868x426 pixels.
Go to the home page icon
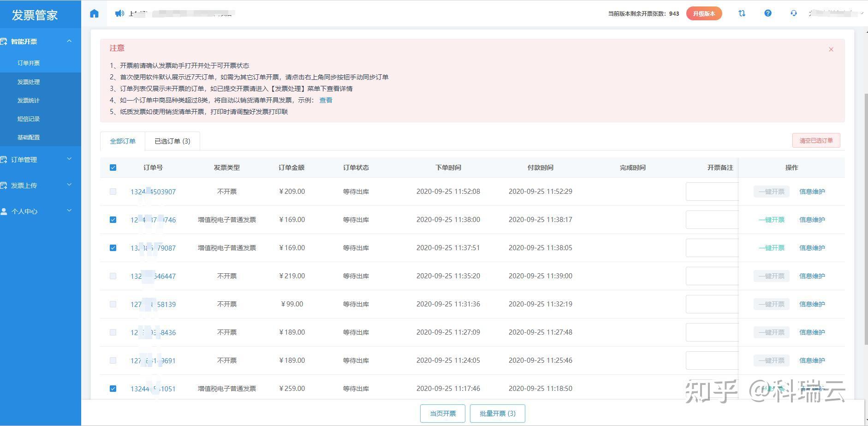(x=94, y=13)
